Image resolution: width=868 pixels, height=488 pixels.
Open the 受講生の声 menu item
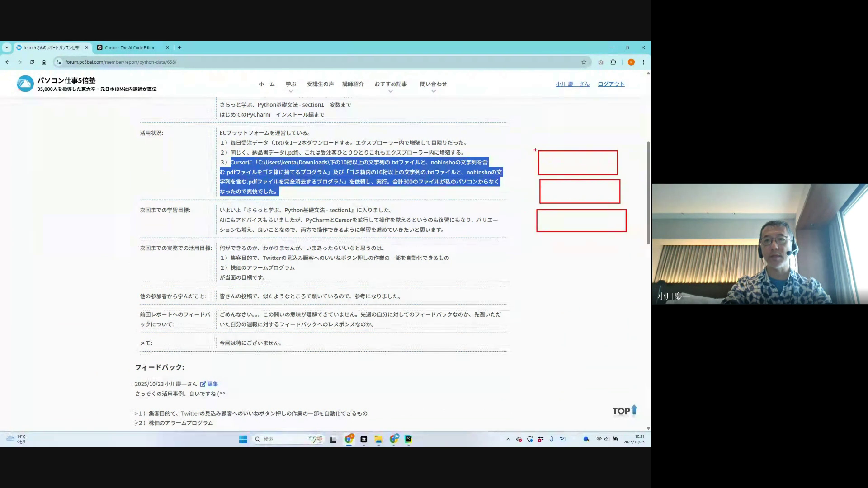coord(320,84)
